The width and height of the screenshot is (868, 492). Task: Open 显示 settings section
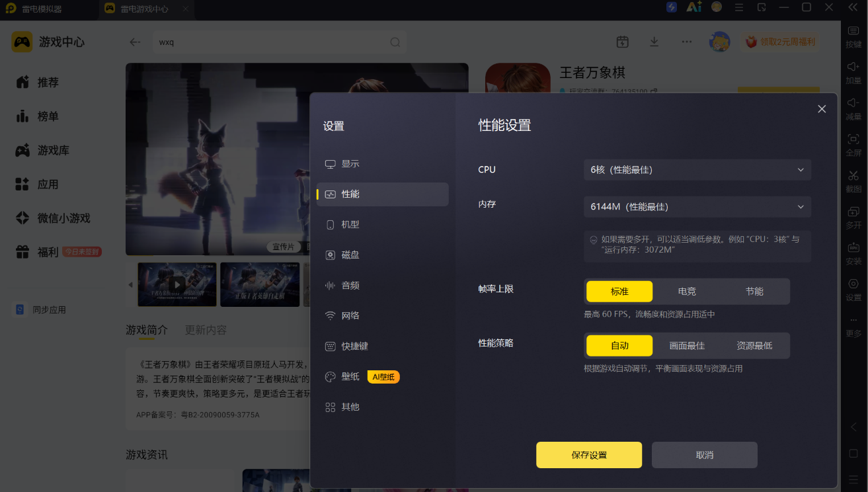tap(382, 164)
